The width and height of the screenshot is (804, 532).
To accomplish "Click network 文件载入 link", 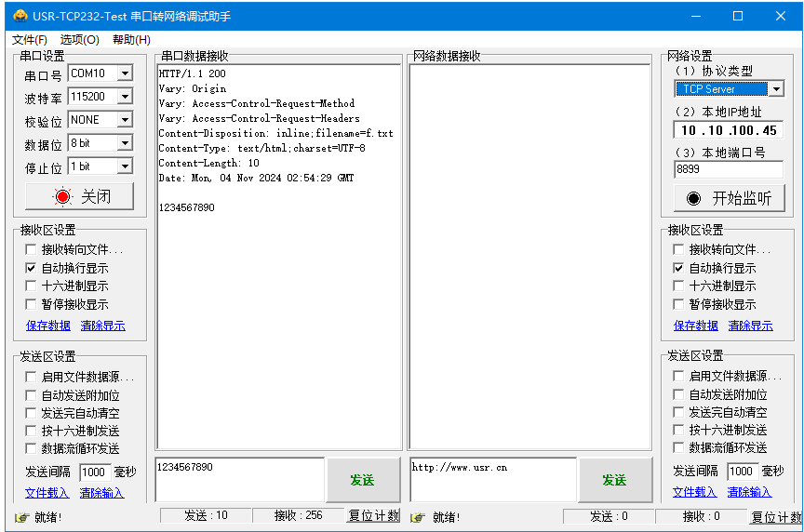I will point(695,492).
